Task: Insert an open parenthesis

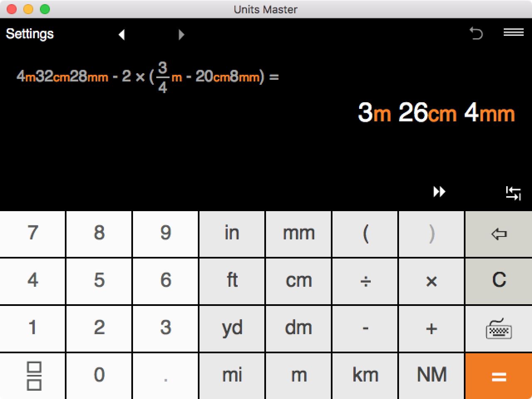Action: click(x=365, y=234)
